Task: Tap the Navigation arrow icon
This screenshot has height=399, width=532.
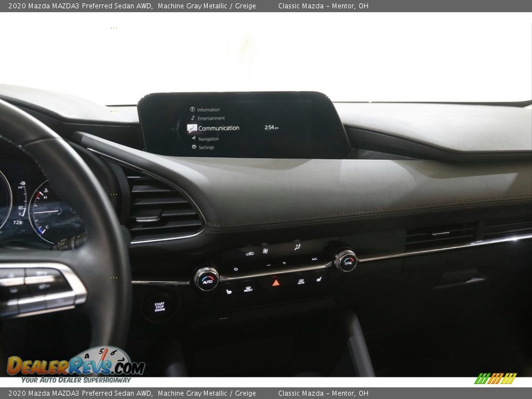Action: [194, 139]
